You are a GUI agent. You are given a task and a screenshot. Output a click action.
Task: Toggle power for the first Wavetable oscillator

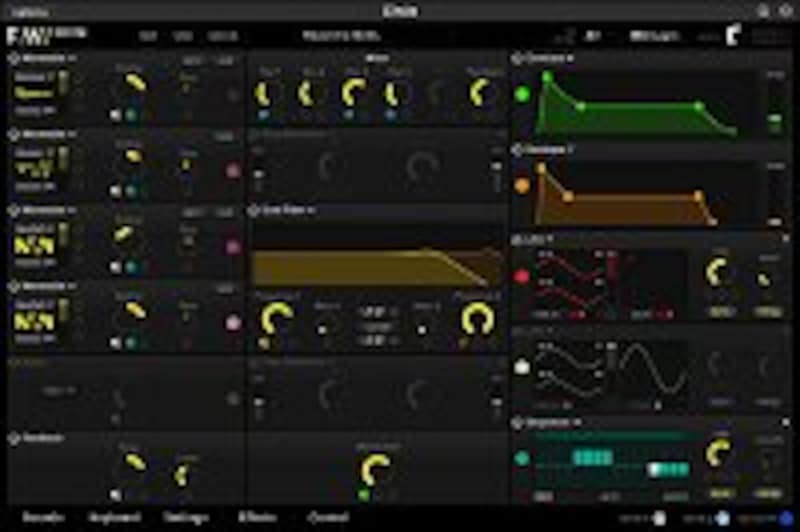coord(14,59)
